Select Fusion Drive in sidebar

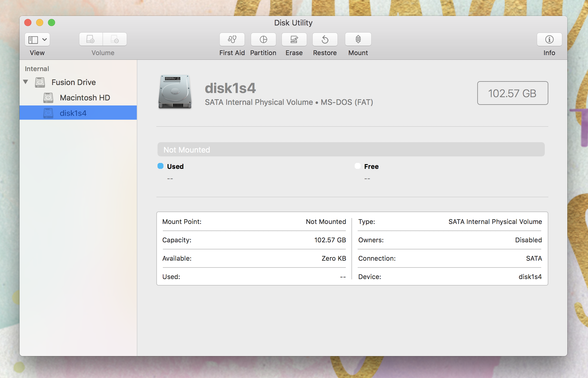click(x=73, y=82)
